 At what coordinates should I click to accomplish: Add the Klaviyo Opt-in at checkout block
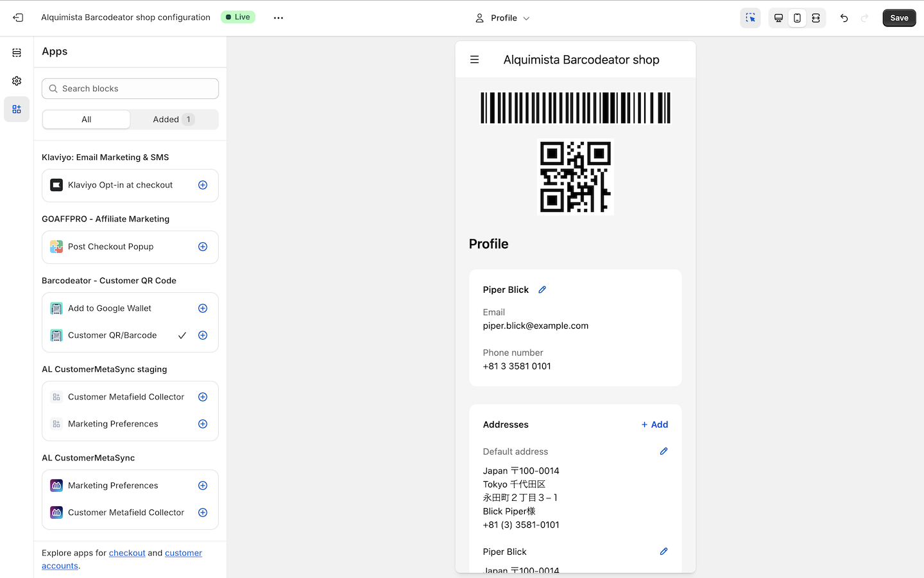[x=203, y=185]
